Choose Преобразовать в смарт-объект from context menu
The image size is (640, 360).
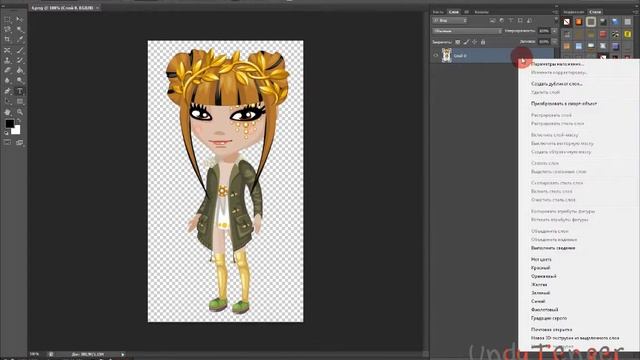click(564, 104)
